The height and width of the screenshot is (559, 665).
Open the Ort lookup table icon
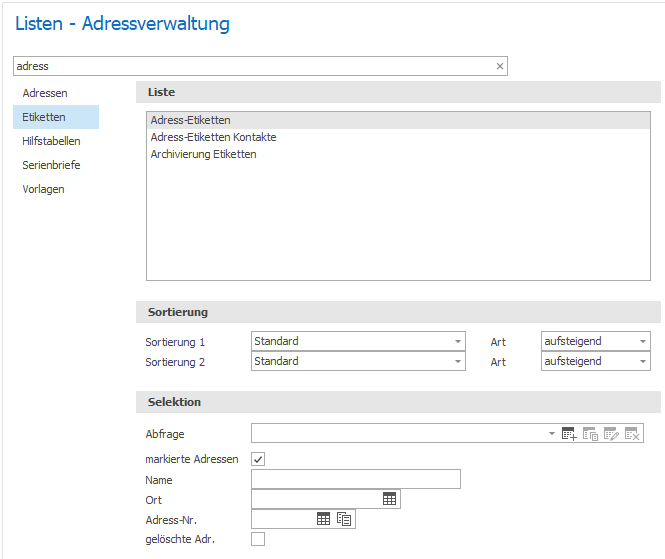[x=389, y=499]
